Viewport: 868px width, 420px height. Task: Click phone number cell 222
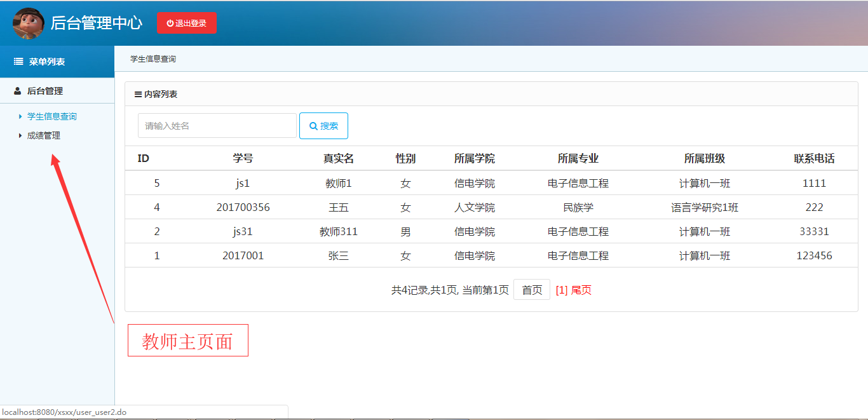point(814,207)
